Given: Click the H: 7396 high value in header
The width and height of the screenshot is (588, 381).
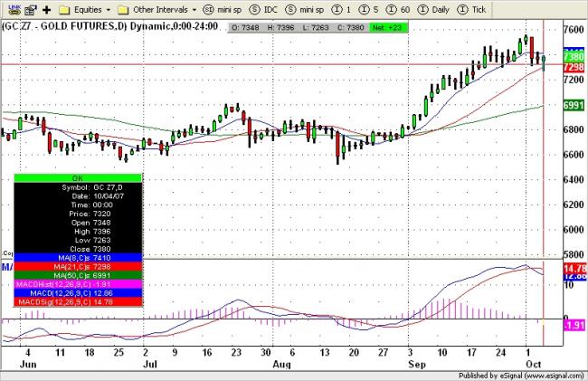Looking at the screenshot, I should [x=280, y=27].
